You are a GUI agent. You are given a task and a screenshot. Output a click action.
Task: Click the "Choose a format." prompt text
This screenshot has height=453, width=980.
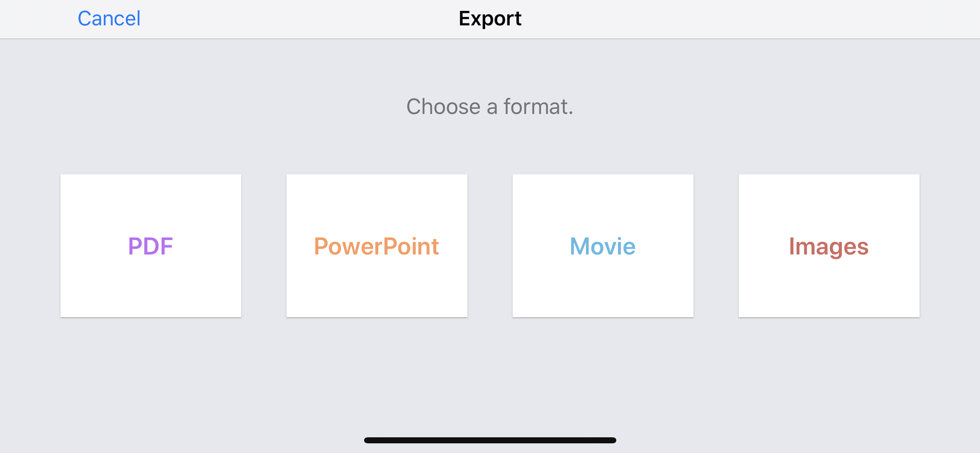tap(490, 107)
